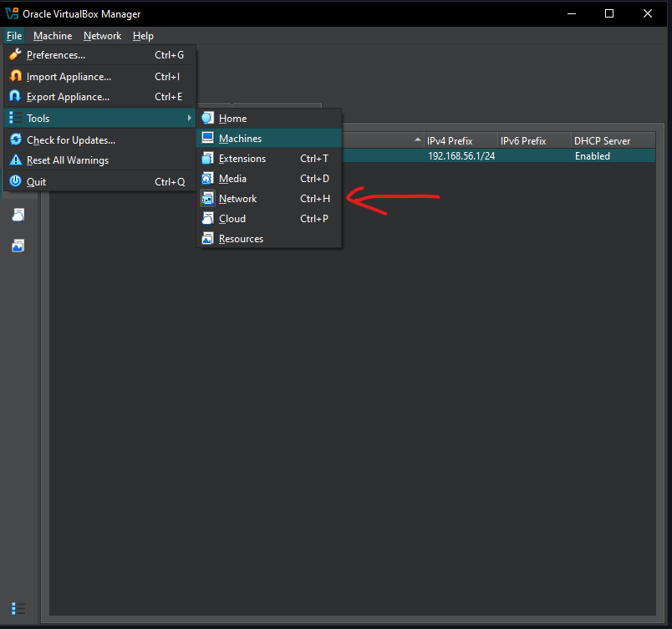Select Media in Tools submenu
The height and width of the screenshot is (629, 672).
pyautogui.click(x=269, y=179)
